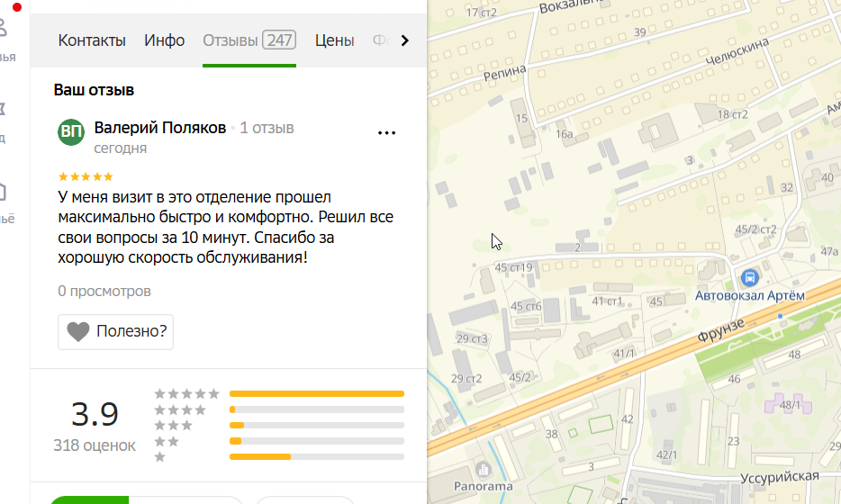The image size is (841, 504).
Task: Select building 29 ст2 on map
Action: click(466, 379)
